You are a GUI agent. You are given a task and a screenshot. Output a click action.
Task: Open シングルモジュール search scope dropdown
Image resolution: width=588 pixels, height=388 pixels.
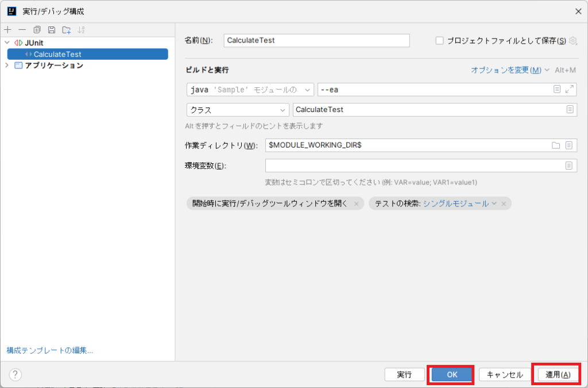click(460, 203)
